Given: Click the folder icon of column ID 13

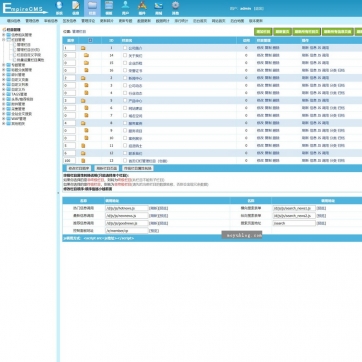Looking at the screenshot, I should click(x=83, y=161).
